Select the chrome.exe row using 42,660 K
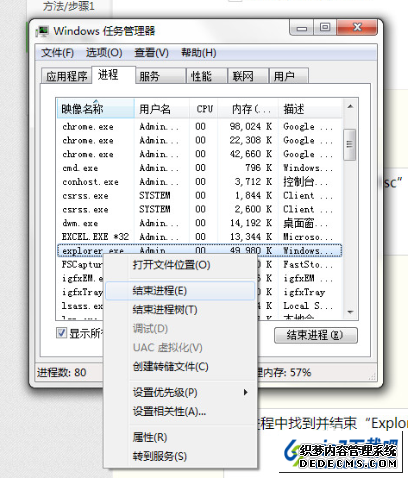408x478 pixels. [199, 154]
